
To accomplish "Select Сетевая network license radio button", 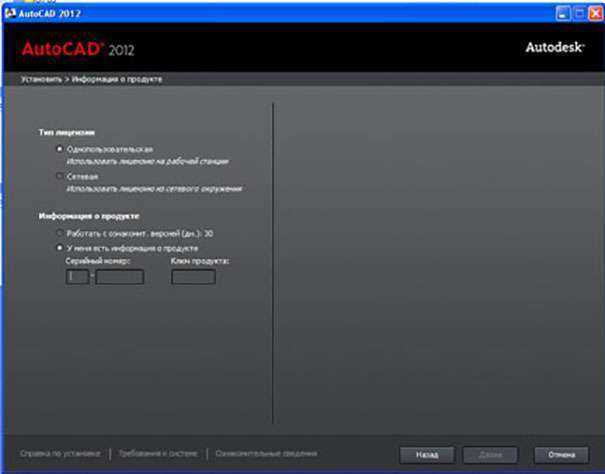I will pos(59,176).
